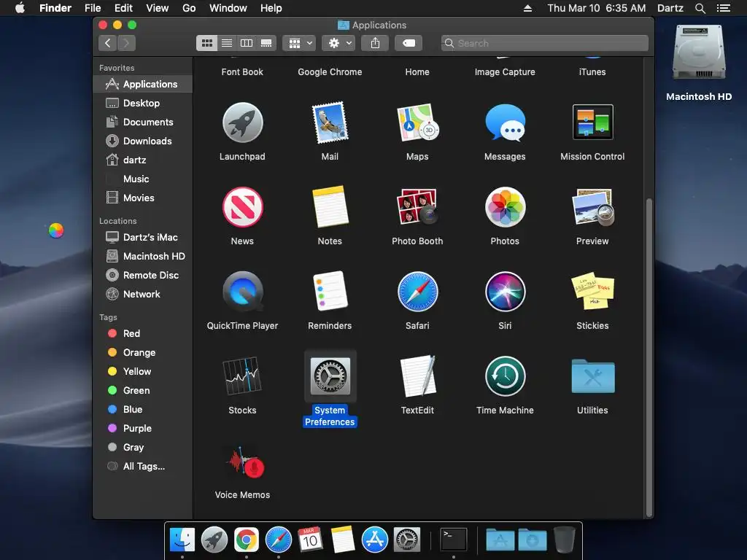Select the Voice Memos icon
Image resolution: width=747 pixels, height=560 pixels.
(247, 462)
